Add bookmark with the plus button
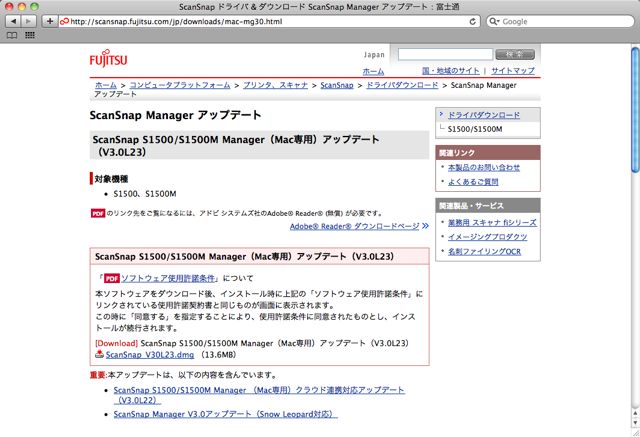640x437 pixels. pyautogui.click(x=49, y=21)
